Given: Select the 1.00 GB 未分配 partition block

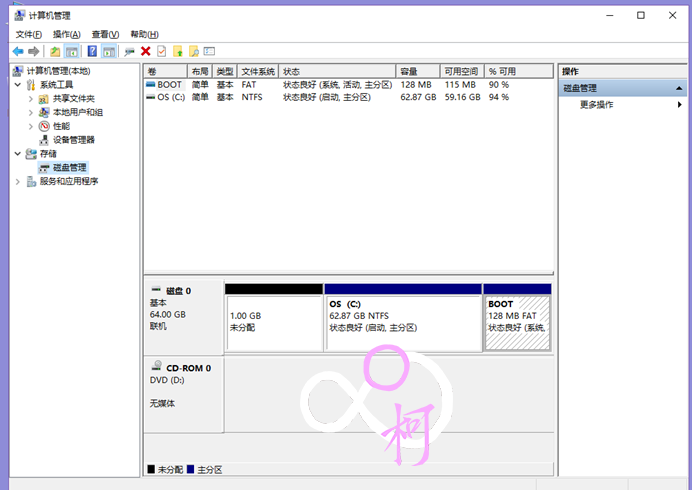Looking at the screenshot, I should tap(274, 318).
